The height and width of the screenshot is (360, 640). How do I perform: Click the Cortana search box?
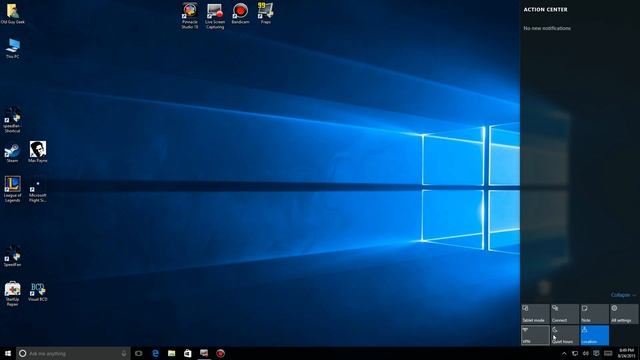click(73, 353)
